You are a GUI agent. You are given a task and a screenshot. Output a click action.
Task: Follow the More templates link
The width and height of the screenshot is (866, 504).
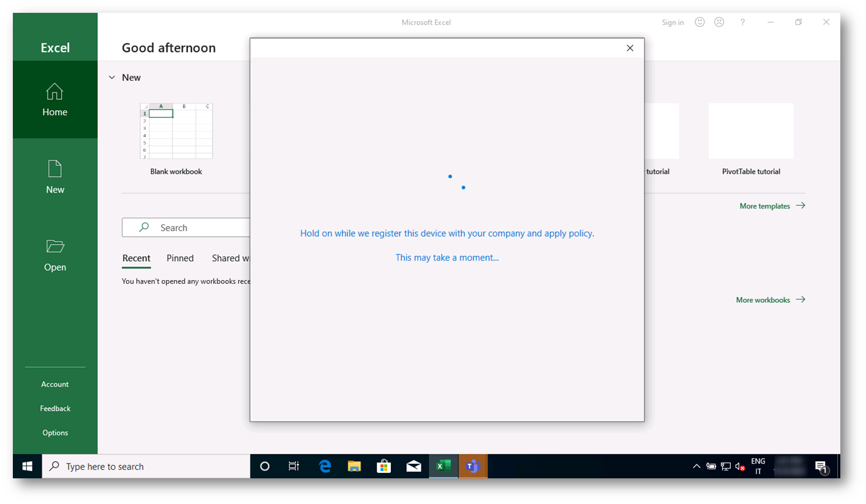(772, 206)
